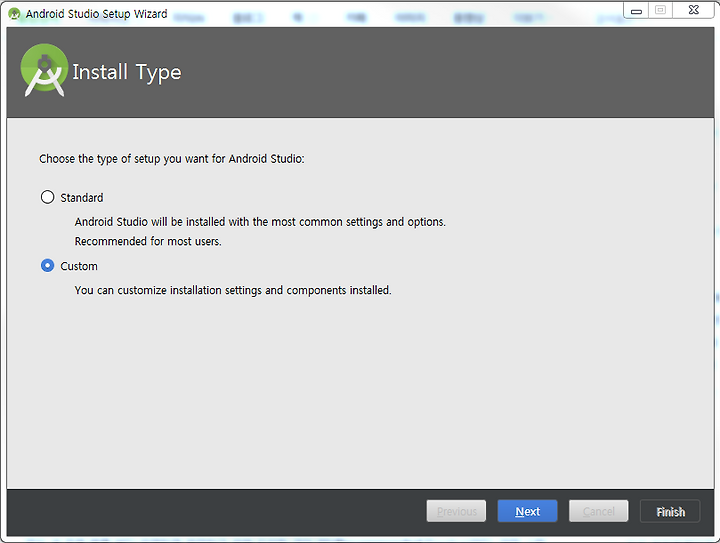
Task: Select the Custom install type radio button
Action: (47, 266)
